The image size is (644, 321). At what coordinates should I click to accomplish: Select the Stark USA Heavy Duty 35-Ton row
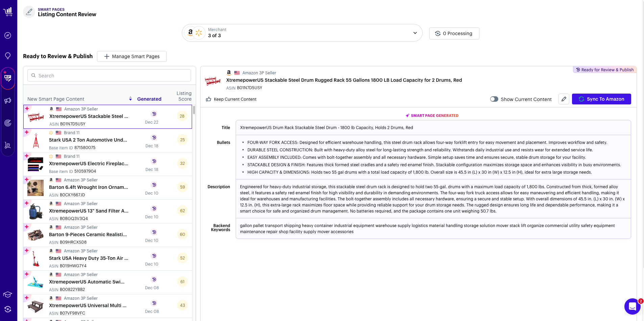108,259
